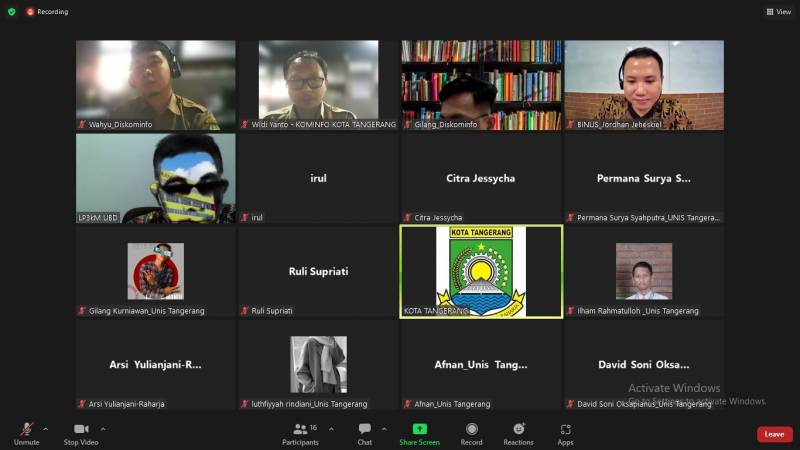Click the Recording indicator
The image size is (800, 450).
(x=47, y=12)
